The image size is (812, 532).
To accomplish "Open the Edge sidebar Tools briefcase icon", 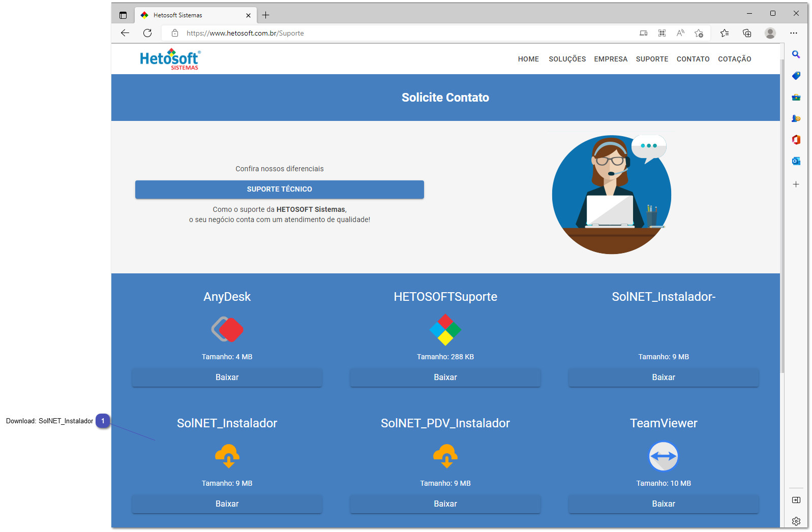I will click(x=796, y=97).
